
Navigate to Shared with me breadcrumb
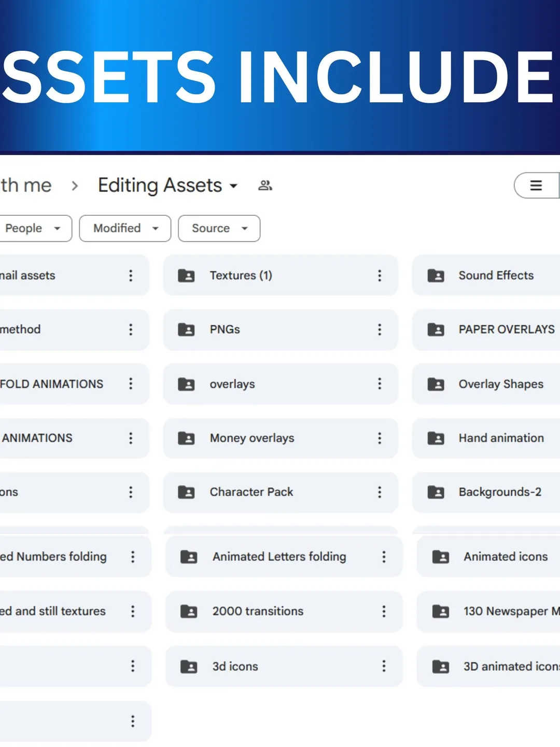pos(26,185)
